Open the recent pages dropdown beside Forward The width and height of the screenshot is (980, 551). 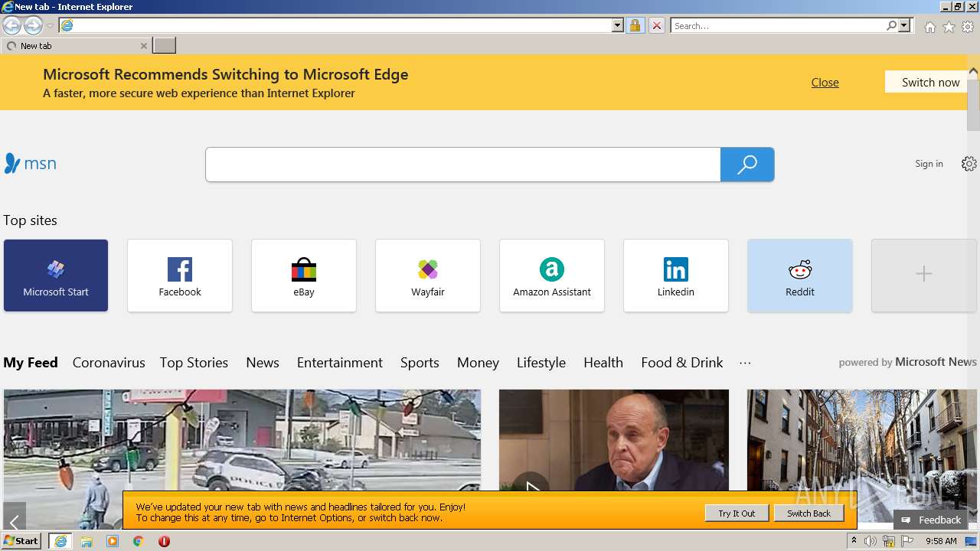pyautogui.click(x=50, y=26)
